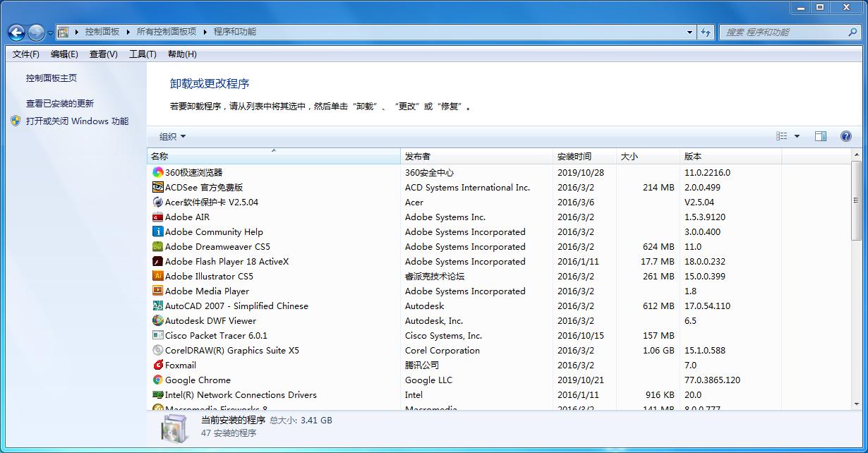Select the Cisco Packet Tracer 6.0.1 icon
Image resolution: width=868 pixels, height=453 pixels.
pos(158,335)
